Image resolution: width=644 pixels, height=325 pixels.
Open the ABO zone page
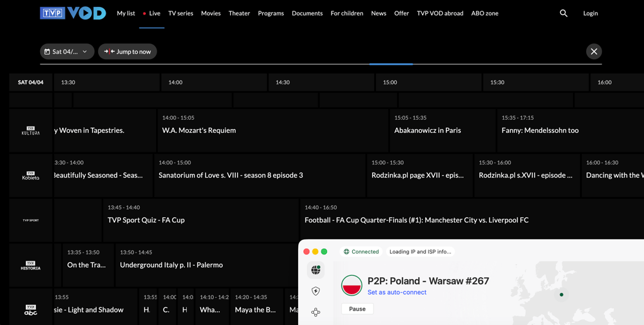[x=485, y=13]
